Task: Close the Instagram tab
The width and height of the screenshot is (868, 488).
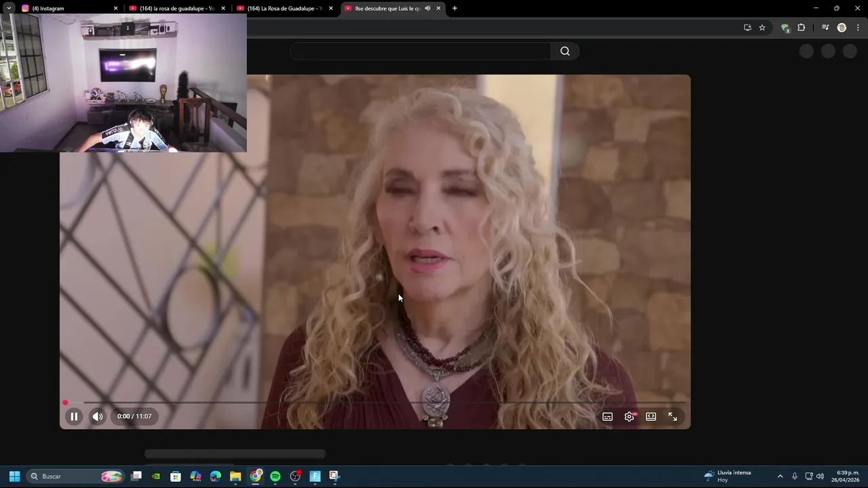Action: [x=115, y=8]
